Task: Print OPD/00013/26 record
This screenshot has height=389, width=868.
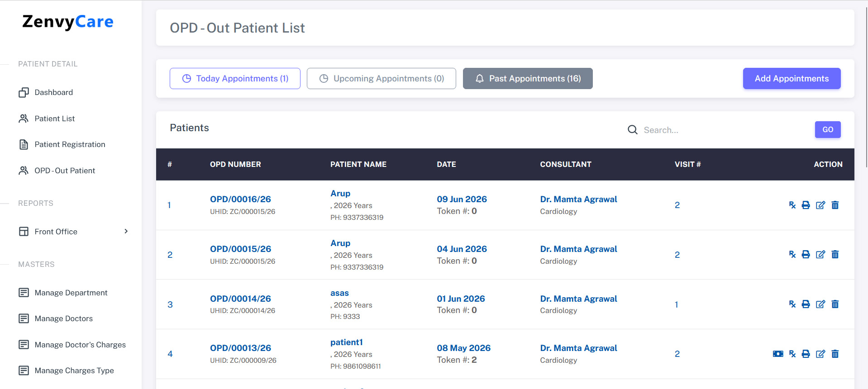Action: (806, 354)
